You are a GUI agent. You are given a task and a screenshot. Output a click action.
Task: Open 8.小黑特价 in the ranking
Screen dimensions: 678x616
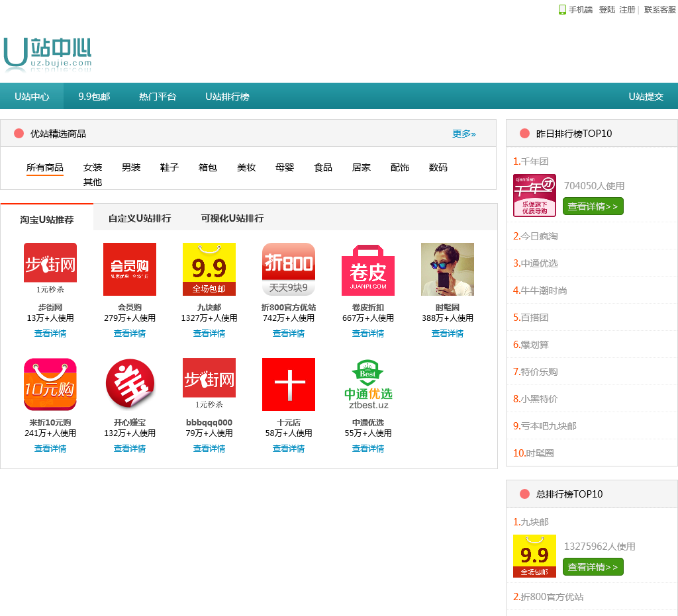click(535, 399)
